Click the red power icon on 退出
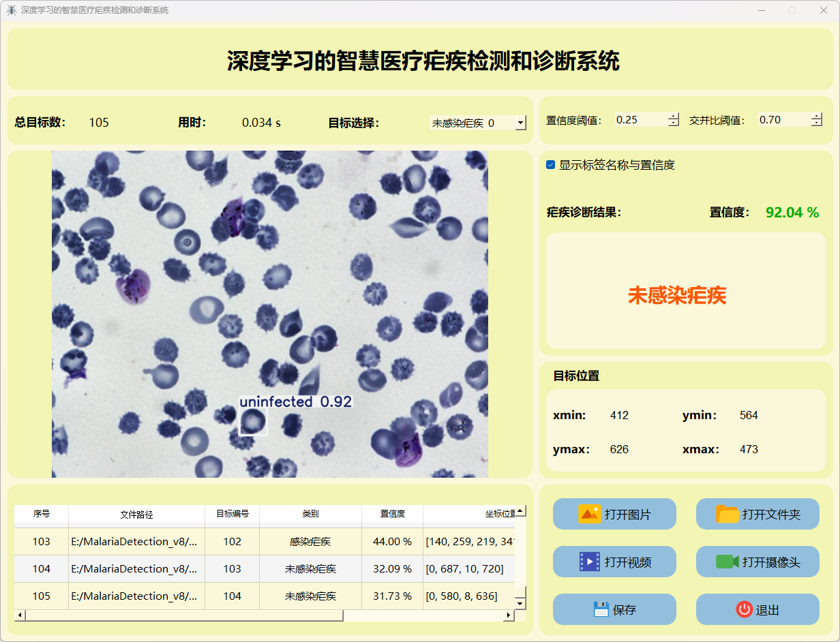Screen dimensions: 840x642 pos(744,609)
